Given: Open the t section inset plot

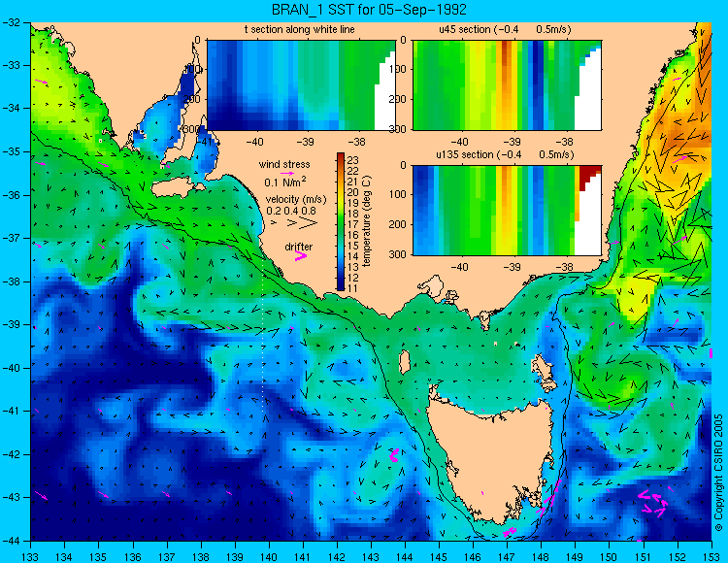Looking at the screenshot, I should click(x=301, y=85).
